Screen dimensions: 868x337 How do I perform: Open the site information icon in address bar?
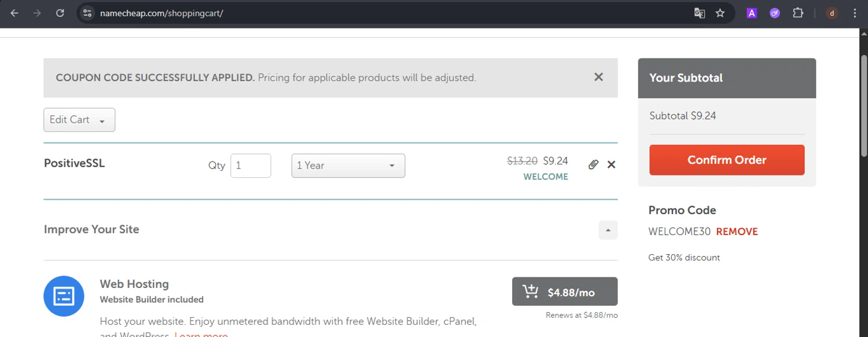click(x=87, y=13)
